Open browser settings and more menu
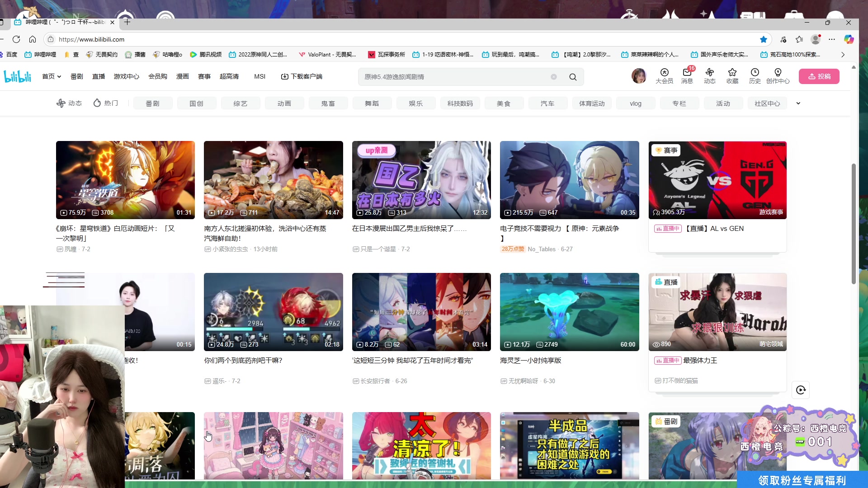 point(832,39)
